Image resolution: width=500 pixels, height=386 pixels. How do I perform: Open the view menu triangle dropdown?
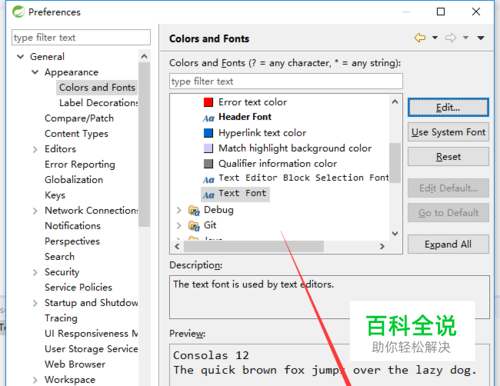pos(481,38)
